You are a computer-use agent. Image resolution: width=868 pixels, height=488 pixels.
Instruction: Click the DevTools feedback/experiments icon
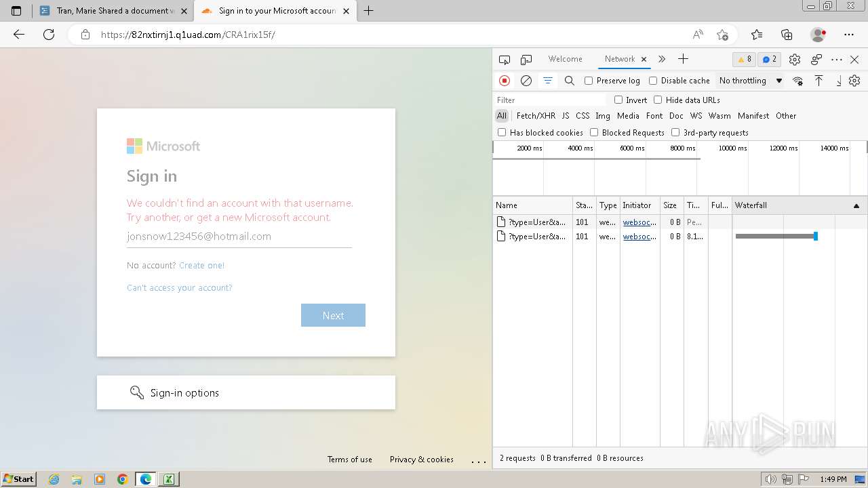[x=816, y=60]
